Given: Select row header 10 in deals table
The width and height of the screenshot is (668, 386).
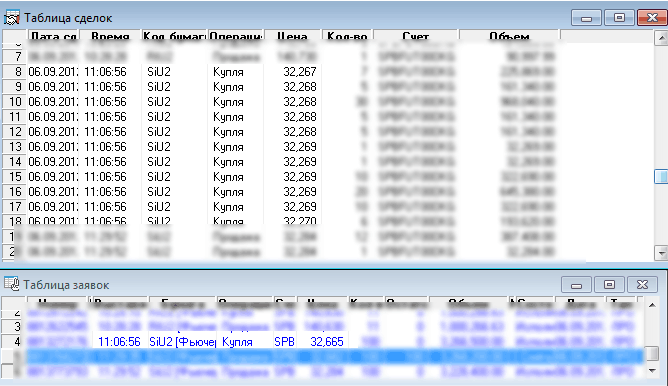Looking at the screenshot, I should [x=15, y=101].
